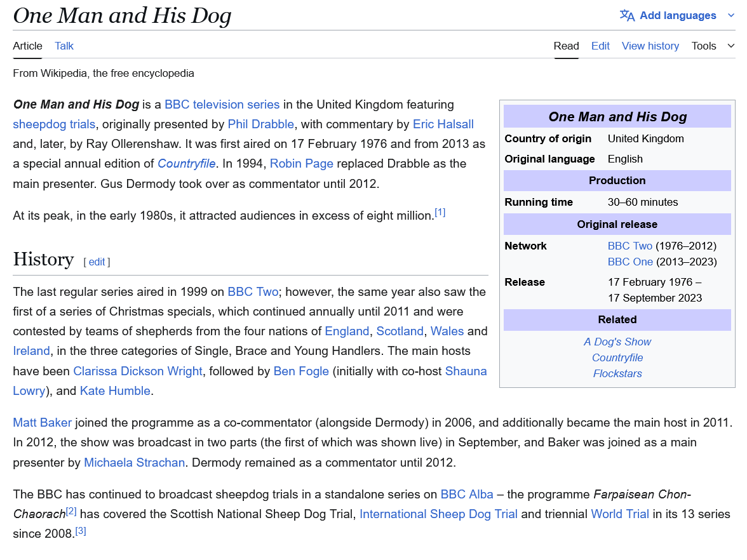
Task: Open BBC Two link in History paragraph
Action: click(x=253, y=292)
